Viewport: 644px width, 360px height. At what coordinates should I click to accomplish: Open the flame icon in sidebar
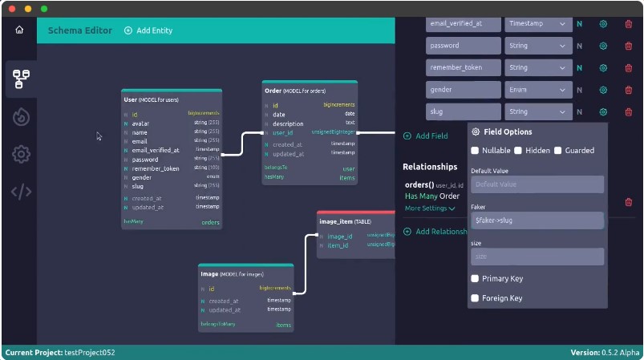(x=21, y=117)
